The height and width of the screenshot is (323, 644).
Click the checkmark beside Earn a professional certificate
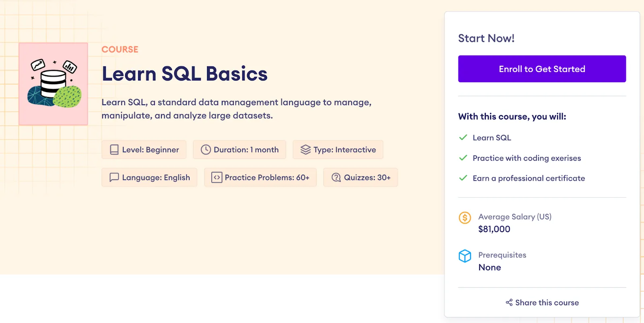pyautogui.click(x=463, y=178)
